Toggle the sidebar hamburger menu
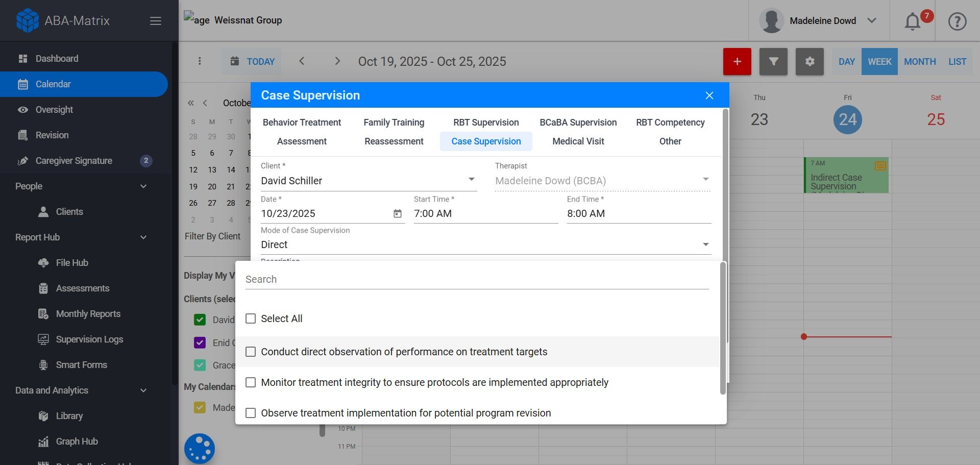Screen dimensions: 980x465 click(x=156, y=21)
